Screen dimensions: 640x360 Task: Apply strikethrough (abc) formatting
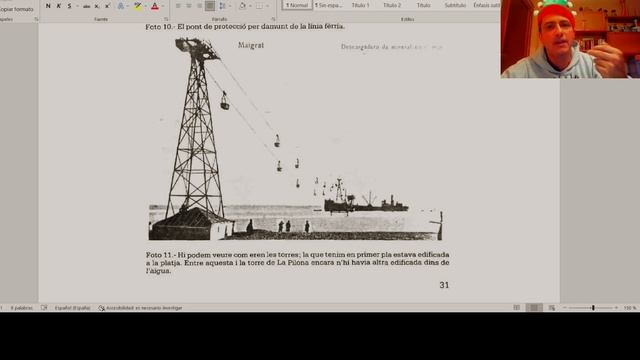(87, 6)
